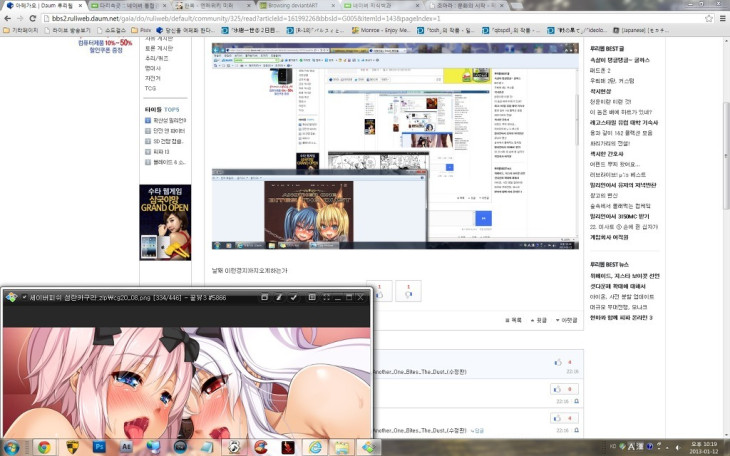Click the viewer's pen edit icon
This screenshot has width=730, height=456.
pyautogui.click(x=278, y=297)
